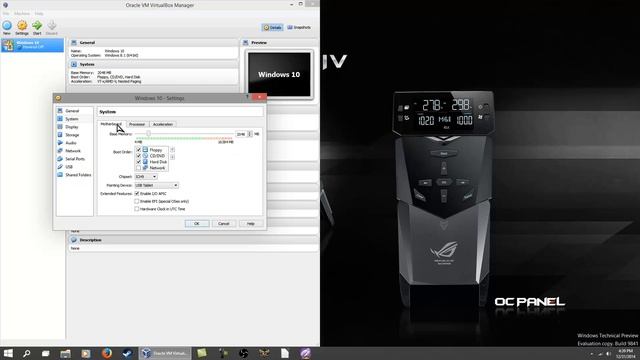
Task: Open the Windows Start button
Action: pyautogui.click(x=8, y=353)
